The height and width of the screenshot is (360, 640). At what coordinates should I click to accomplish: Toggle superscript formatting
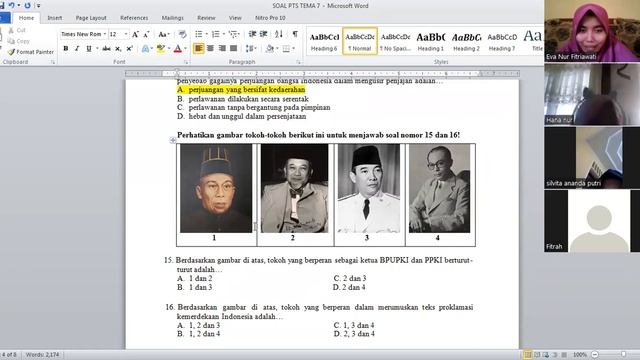129,49
